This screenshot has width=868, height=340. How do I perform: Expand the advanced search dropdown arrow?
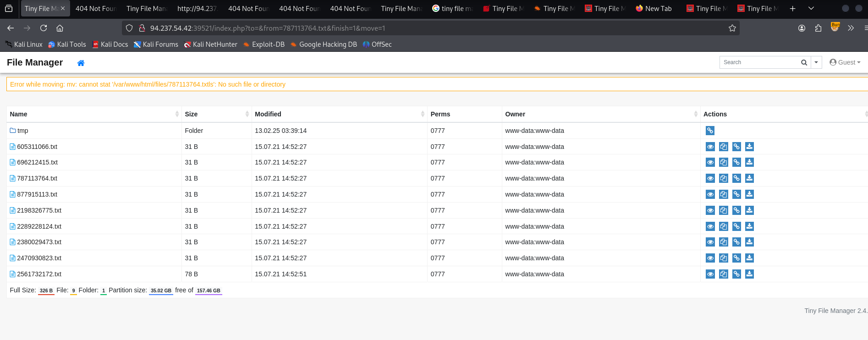click(x=816, y=62)
